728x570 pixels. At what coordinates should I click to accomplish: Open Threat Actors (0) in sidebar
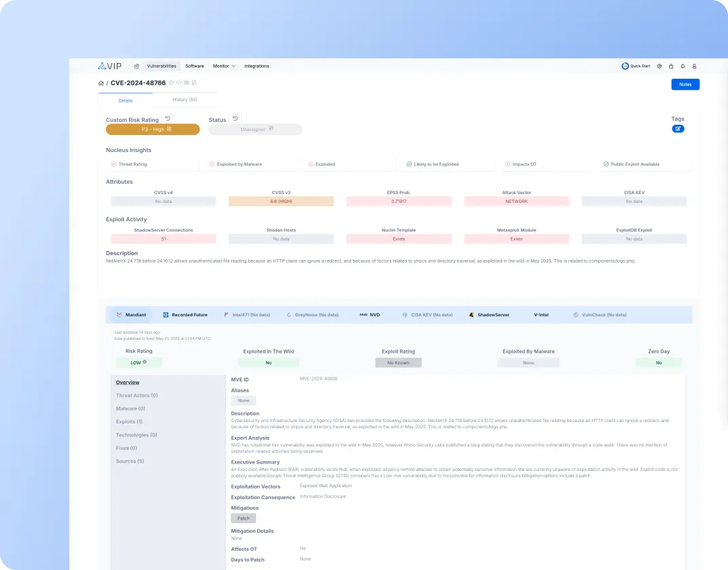point(137,395)
